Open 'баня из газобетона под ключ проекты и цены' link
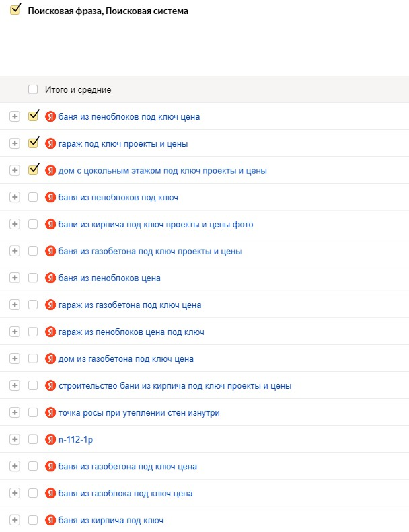The width and height of the screenshot is (409, 532). [150, 251]
